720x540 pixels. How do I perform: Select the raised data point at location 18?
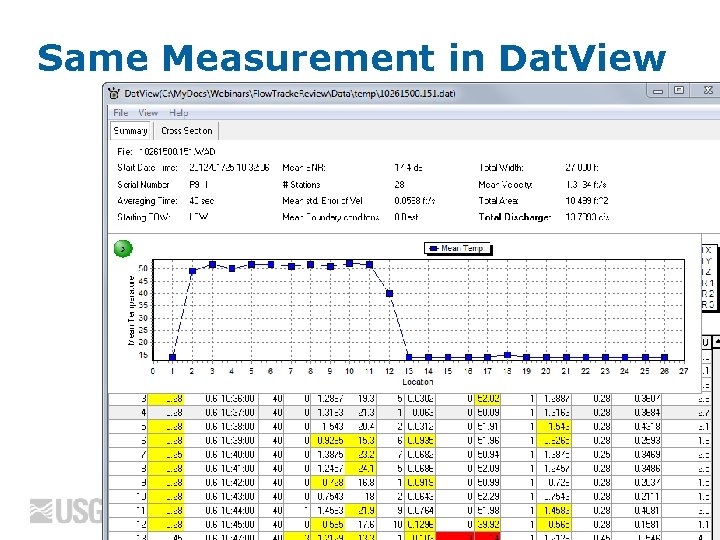coord(507,355)
